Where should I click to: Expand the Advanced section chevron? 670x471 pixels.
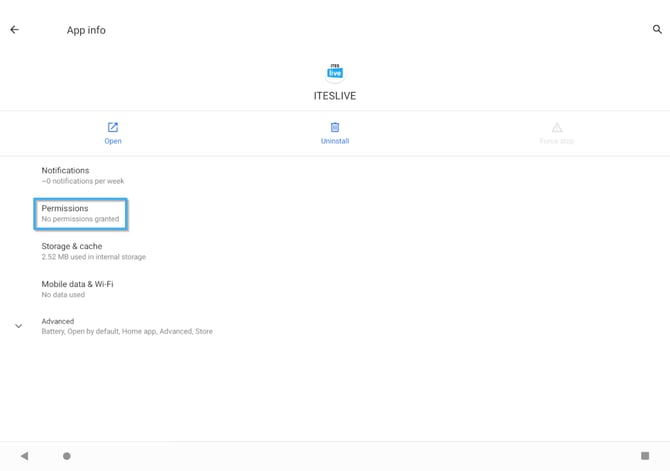click(18, 326)
